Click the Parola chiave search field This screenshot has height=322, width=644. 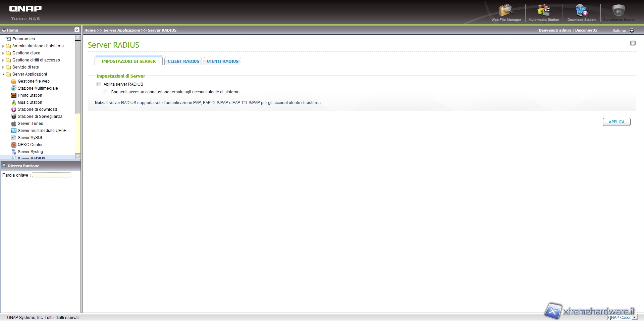[51, 175]
